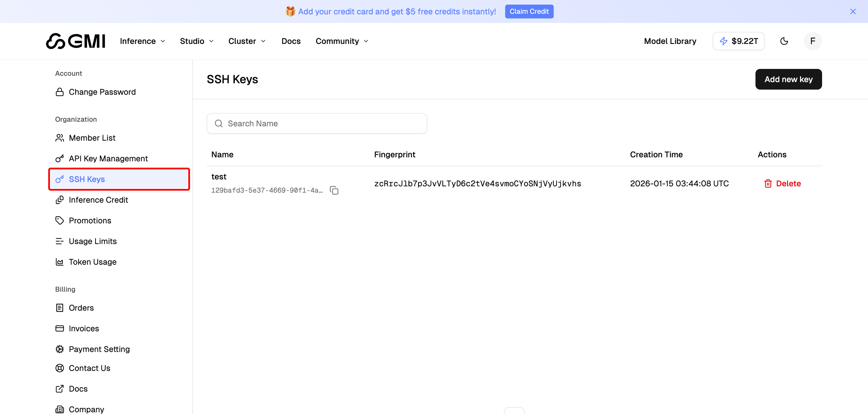Click the Claim Credit button
Image resolution: width=868 pixels, height=414 pixels.
coord(529,11)
